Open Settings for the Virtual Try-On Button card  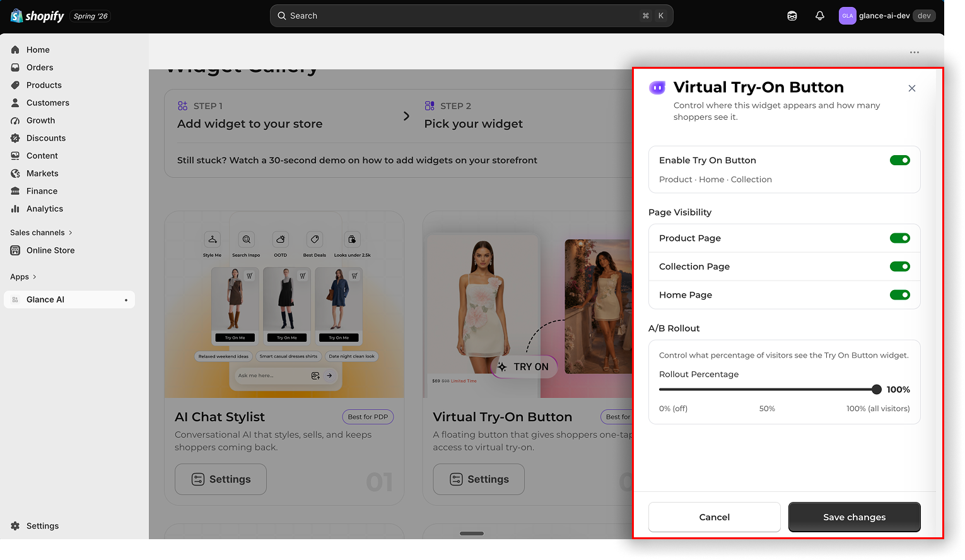coord(479,479)
